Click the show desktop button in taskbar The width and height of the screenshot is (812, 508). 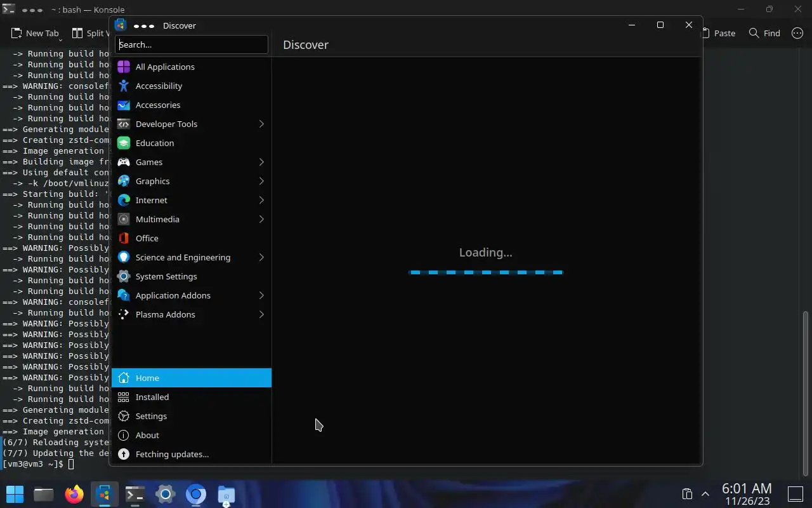[796, 494]
